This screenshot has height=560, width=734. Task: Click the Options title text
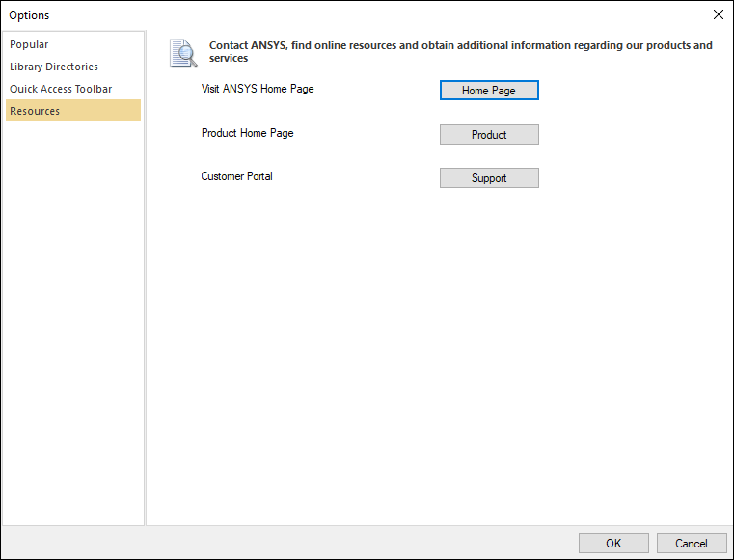[x=29, y=15]
